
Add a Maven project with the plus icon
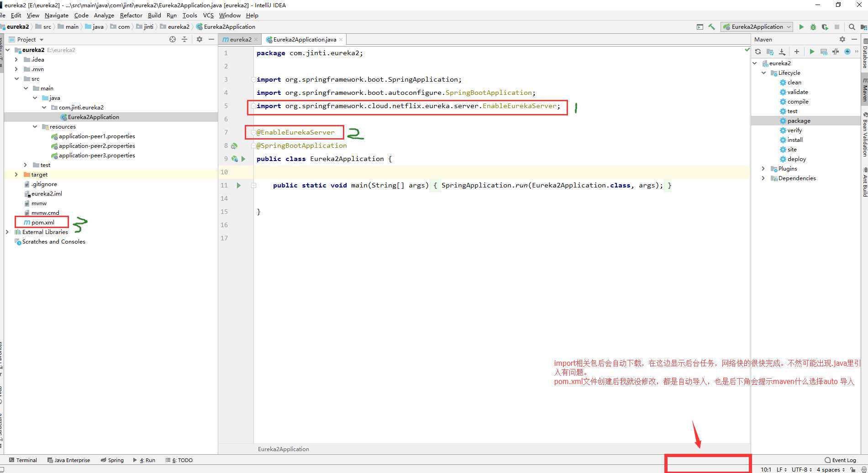coord(797,52)
